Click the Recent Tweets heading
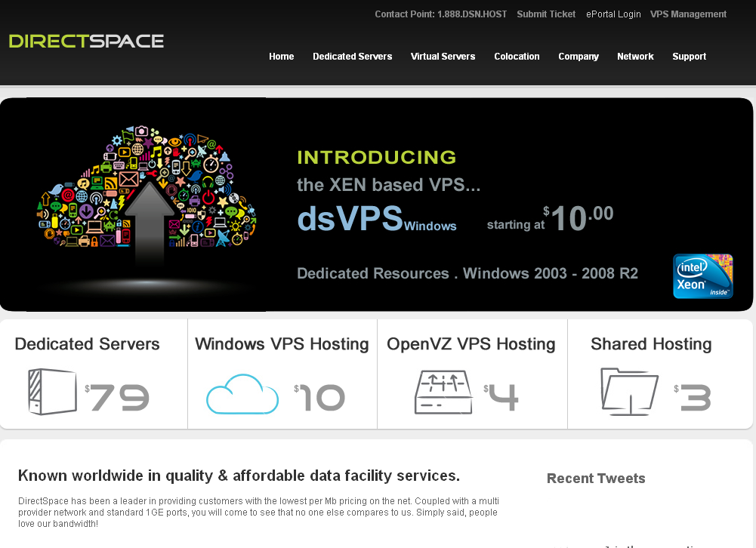Image resolution: width=756 pixels, height=548 pixels. (596, 478)
